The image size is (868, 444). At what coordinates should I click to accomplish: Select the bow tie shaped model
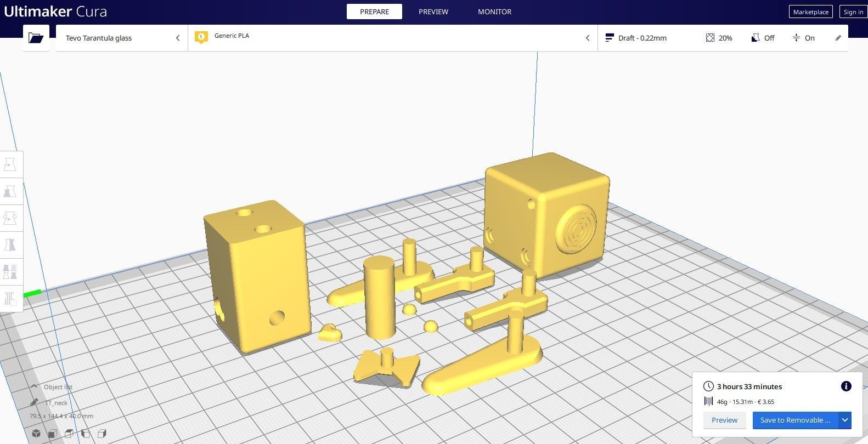coord(387,368)
